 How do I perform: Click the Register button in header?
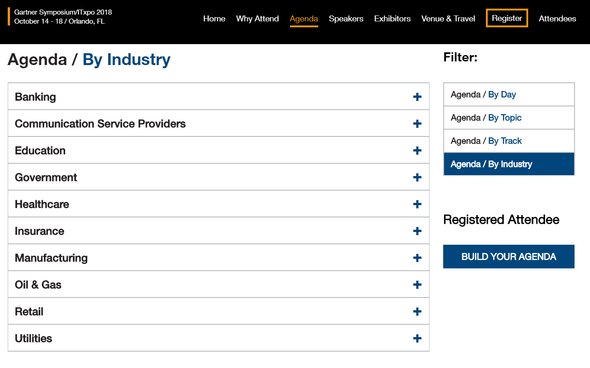tap(507, 18)
